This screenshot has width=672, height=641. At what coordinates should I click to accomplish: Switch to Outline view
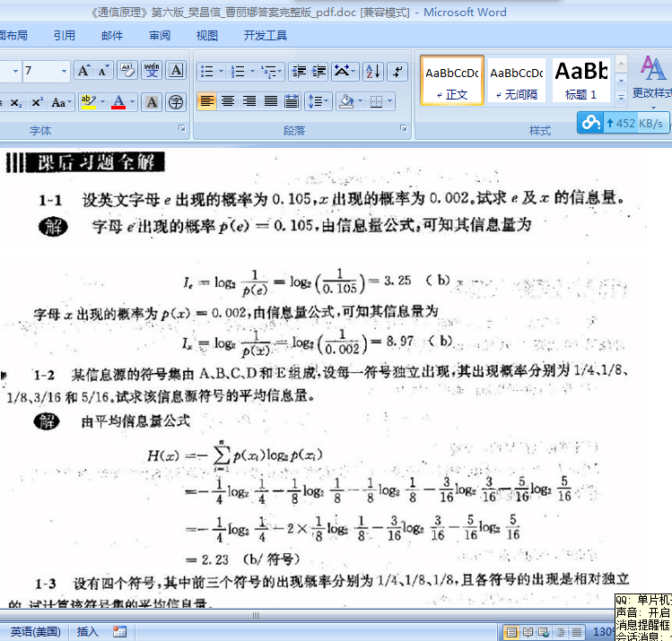pyautogui.click(x=560, y=632)
